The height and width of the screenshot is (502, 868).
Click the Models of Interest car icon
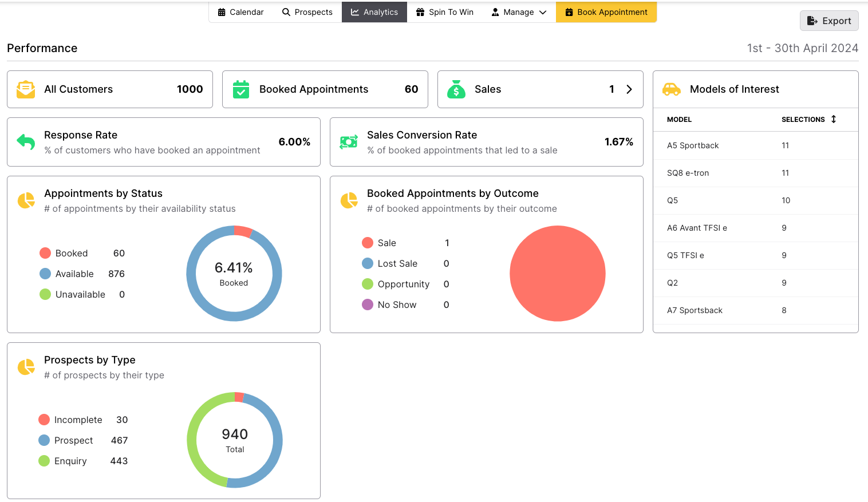672,89
